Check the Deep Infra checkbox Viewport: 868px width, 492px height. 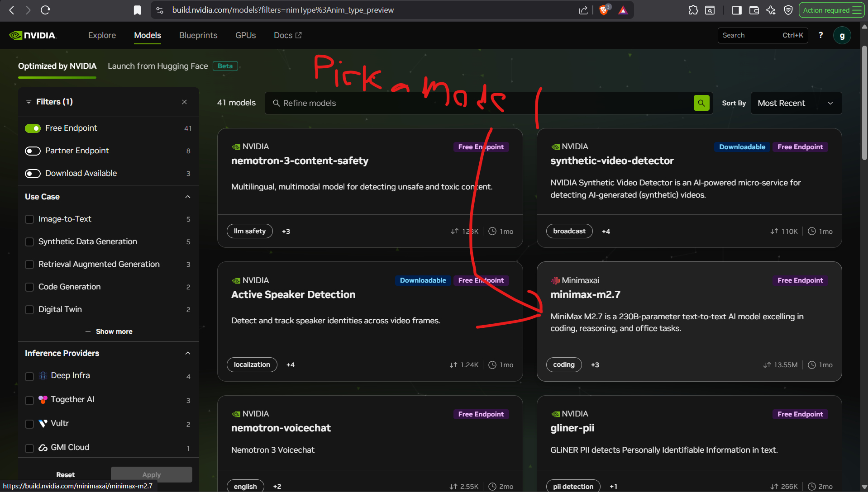(29, 376)
